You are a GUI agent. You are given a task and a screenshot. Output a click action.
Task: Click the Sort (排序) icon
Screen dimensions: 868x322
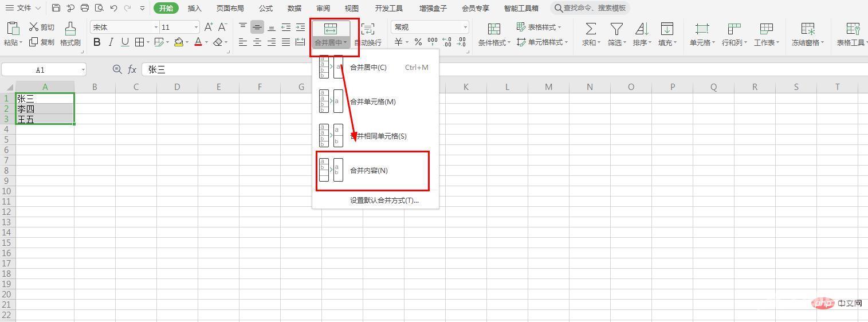[x=642, y=29]
